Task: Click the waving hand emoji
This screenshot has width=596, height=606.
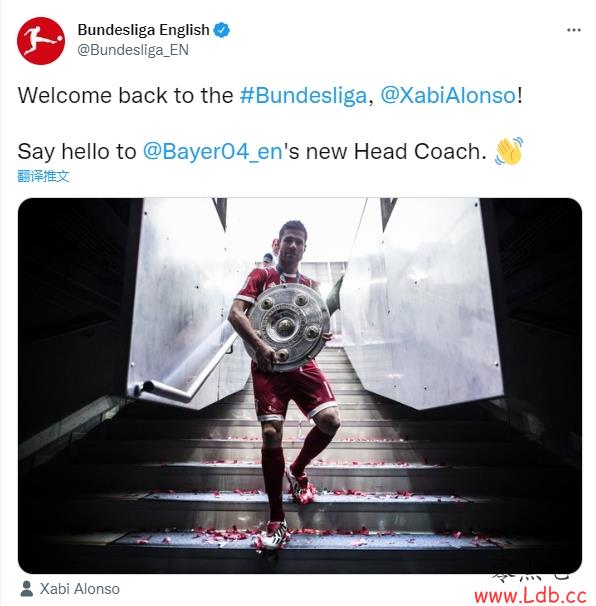Action: click(x=509, y=151)
